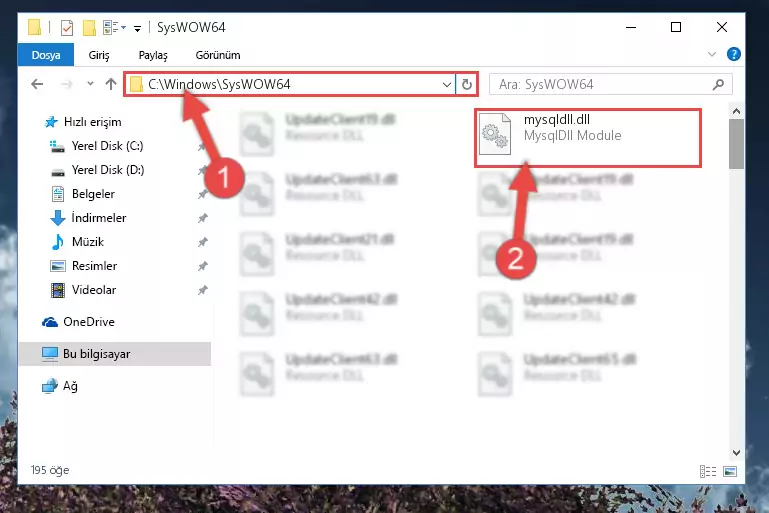Expand the ribbon with the chevron
This screenshot has height=513, width=769.
pyautogui.click(x=712, y=54)
